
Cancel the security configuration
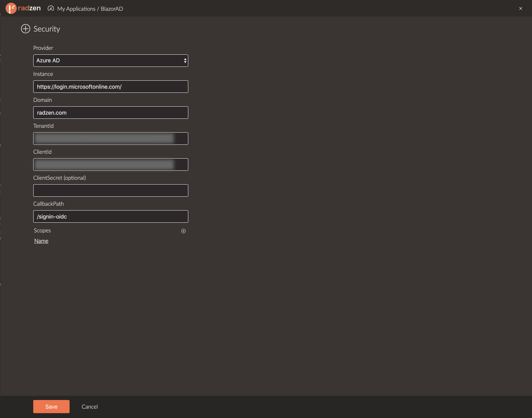click(x=90, y=407)
